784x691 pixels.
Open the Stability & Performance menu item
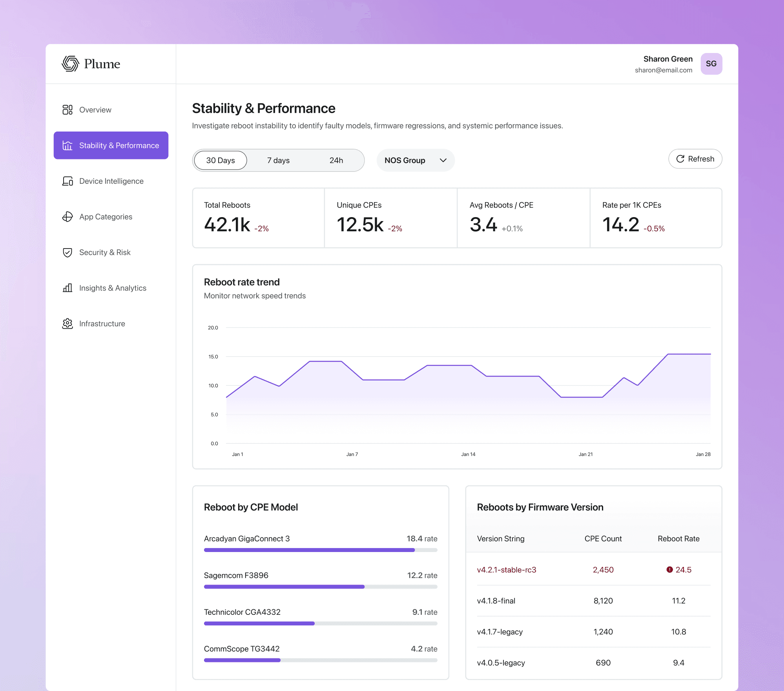111,145
